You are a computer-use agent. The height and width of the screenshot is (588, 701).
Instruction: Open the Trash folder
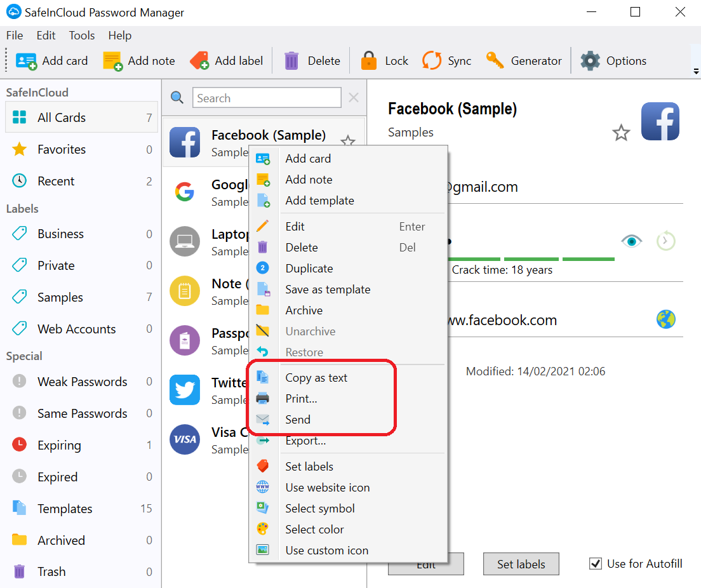pyautogui.click(x=81, y=571)
